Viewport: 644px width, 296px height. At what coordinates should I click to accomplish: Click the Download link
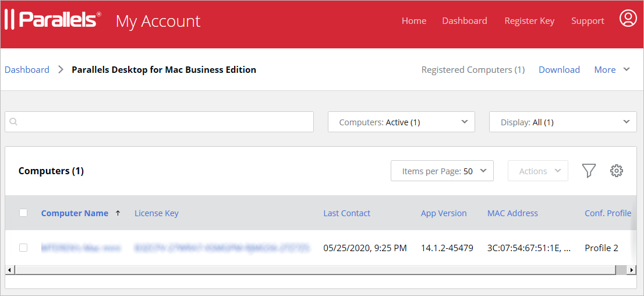tap(559, 70)
